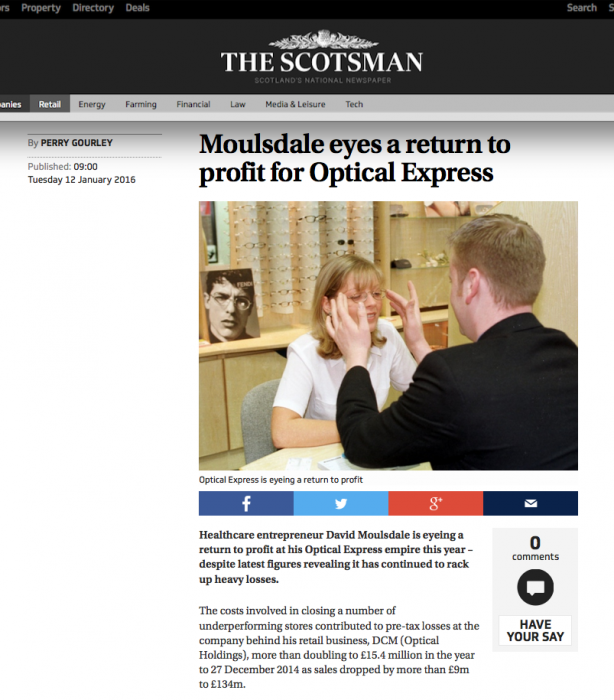Share article via Facebook icon

click(246, 503)
